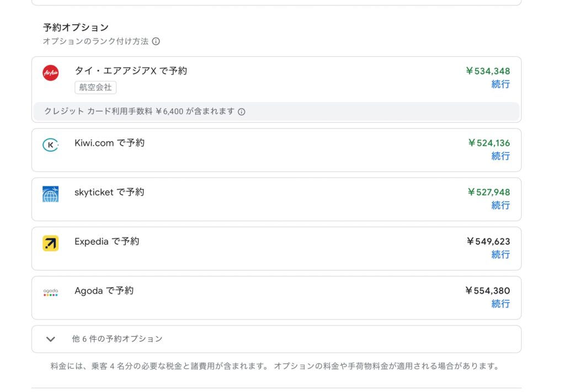Click 続行 for Kiwi.com booking
Screen dimensions: 565x392
pyautogui.click(x=500, y=156)
